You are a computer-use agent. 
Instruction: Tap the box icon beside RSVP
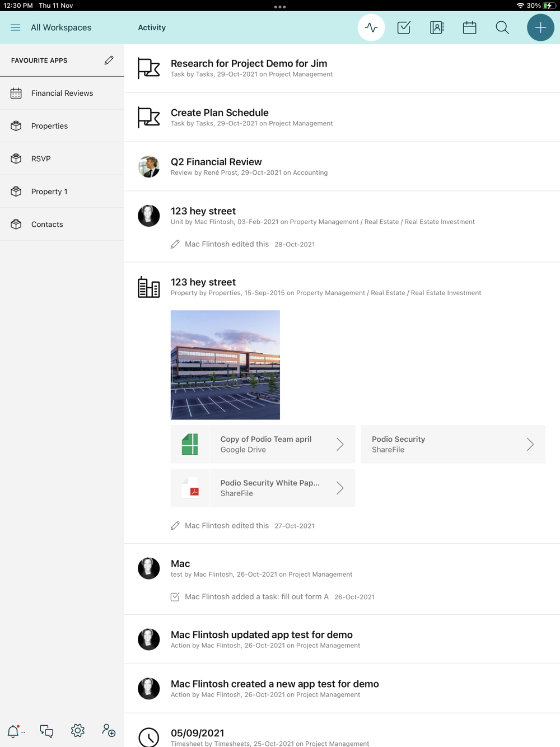point(16,158)
